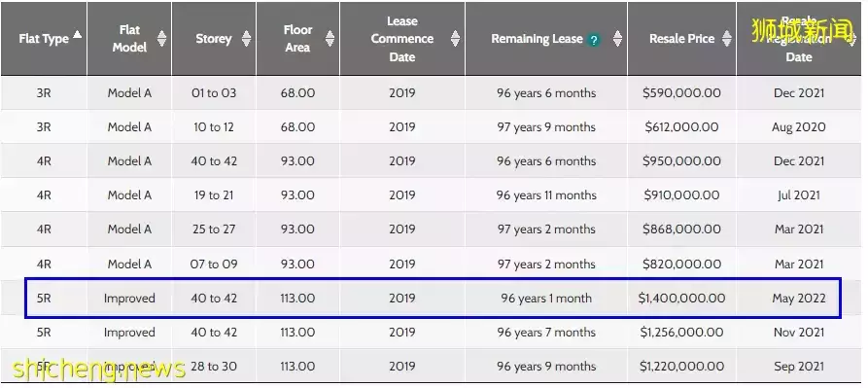Select the highlighted 5R $1,400,000.00 row
868x388 pixels.
coord(433,299)
